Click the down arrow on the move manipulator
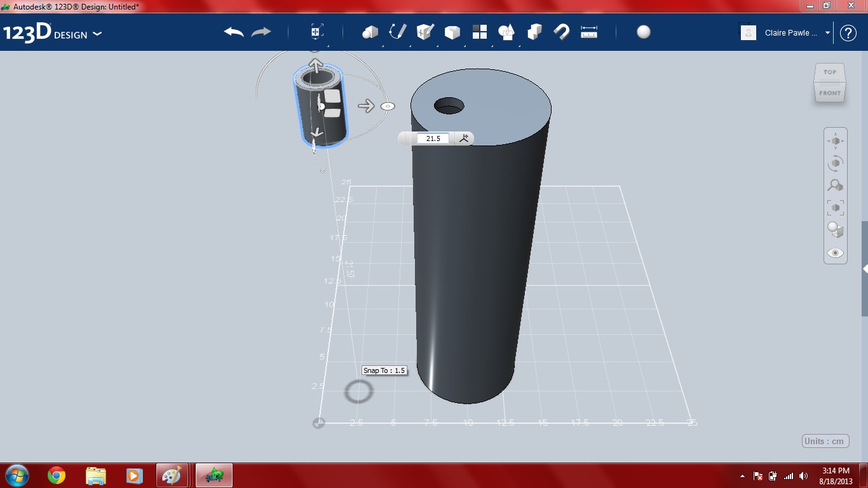This screenshot has height=488, width=868. [315, 133]
